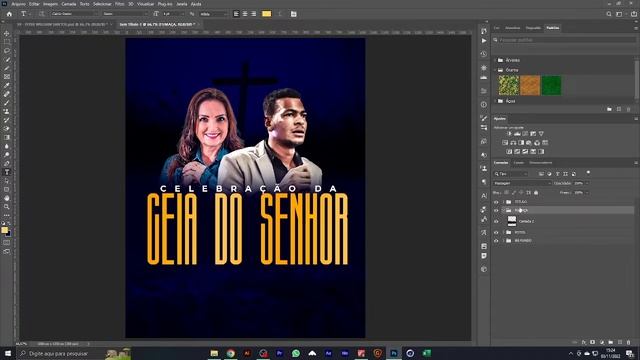The image size is (640, 360).
Task: Click the foreground color swatch
Action: (x=4, y=230)
